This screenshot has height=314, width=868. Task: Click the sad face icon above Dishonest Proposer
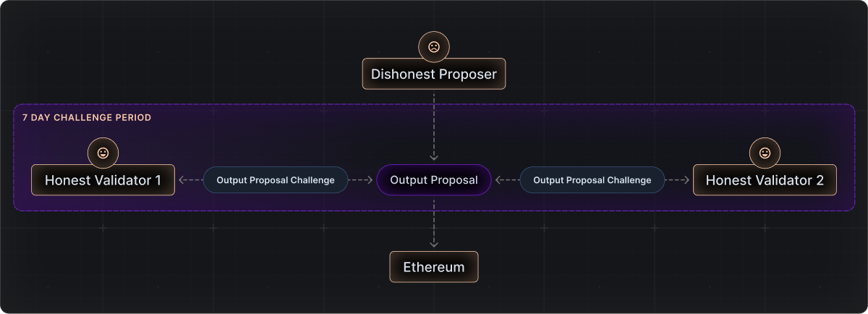[434, 47]
